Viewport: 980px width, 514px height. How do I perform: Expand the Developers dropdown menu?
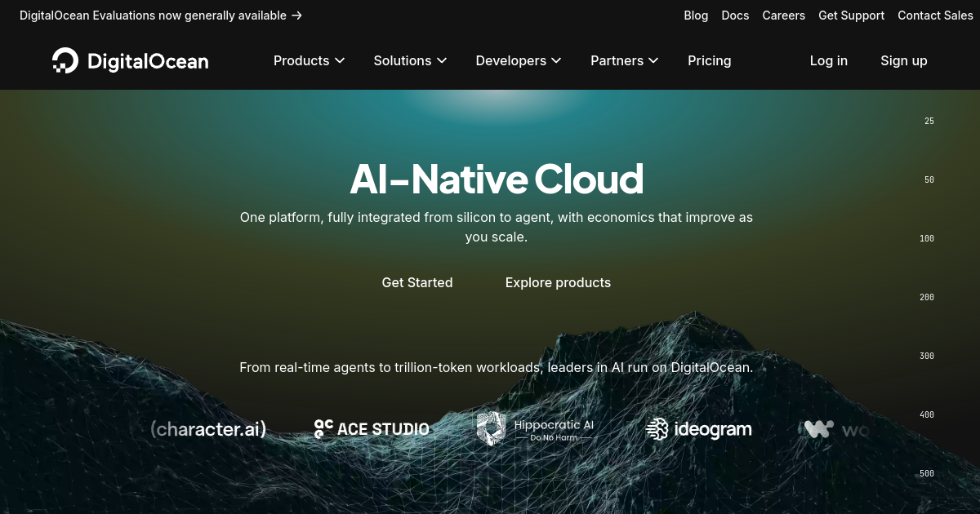[519, 60]
